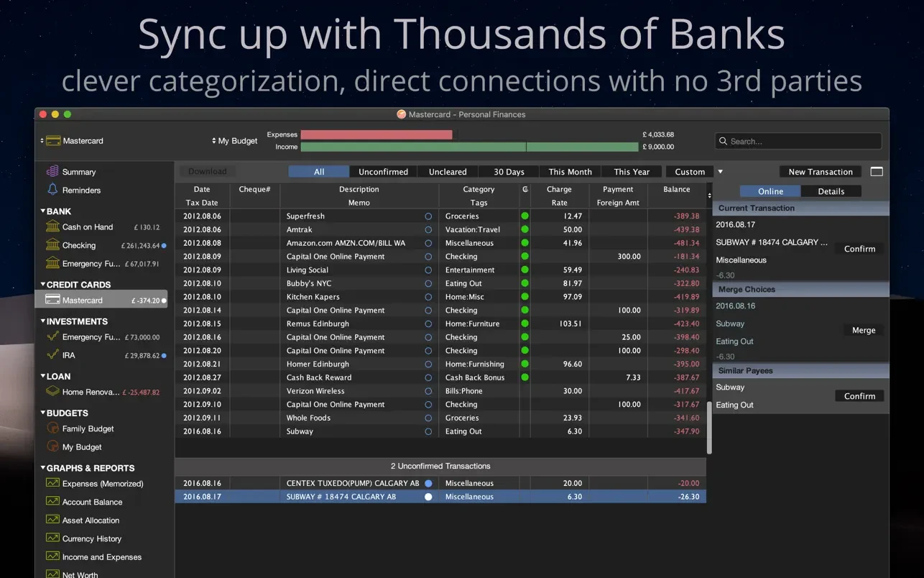Click the Reminders bell icon
The width and height of the screenshot is (924, 578).
(x=52, y=190)
